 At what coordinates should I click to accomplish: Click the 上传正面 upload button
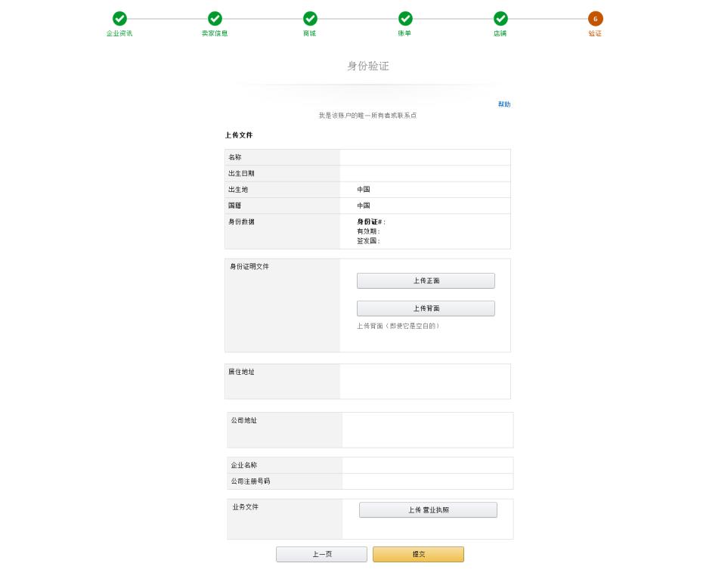pos(425,280)
